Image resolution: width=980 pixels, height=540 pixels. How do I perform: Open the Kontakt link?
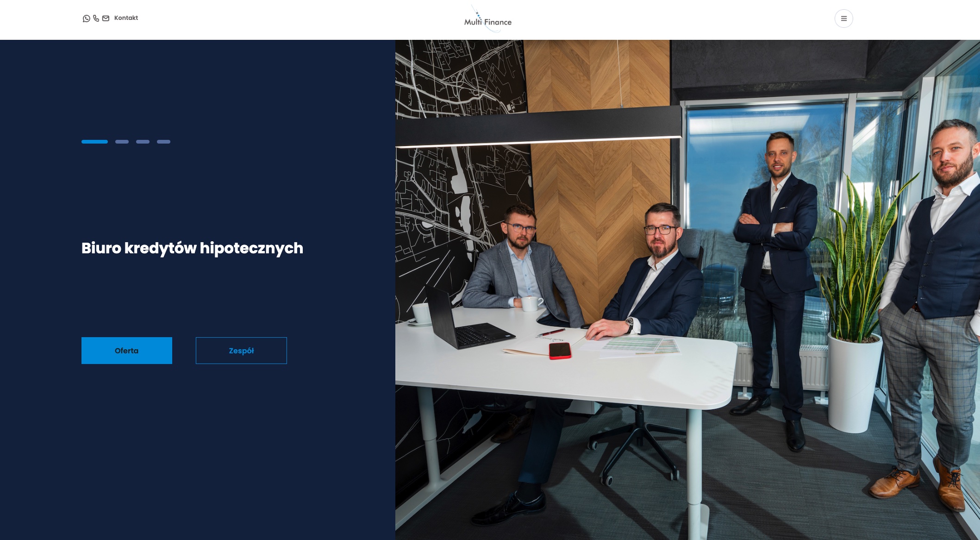point(126,18)
